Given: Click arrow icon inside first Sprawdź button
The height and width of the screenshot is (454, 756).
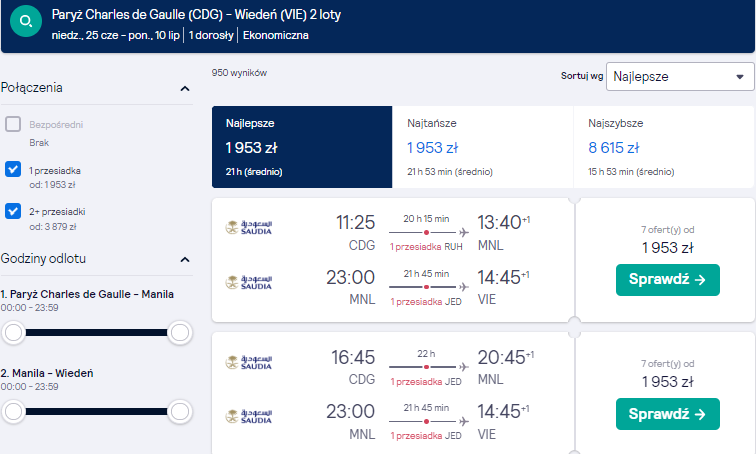Looking at the screenshot, I should point(700,280).
